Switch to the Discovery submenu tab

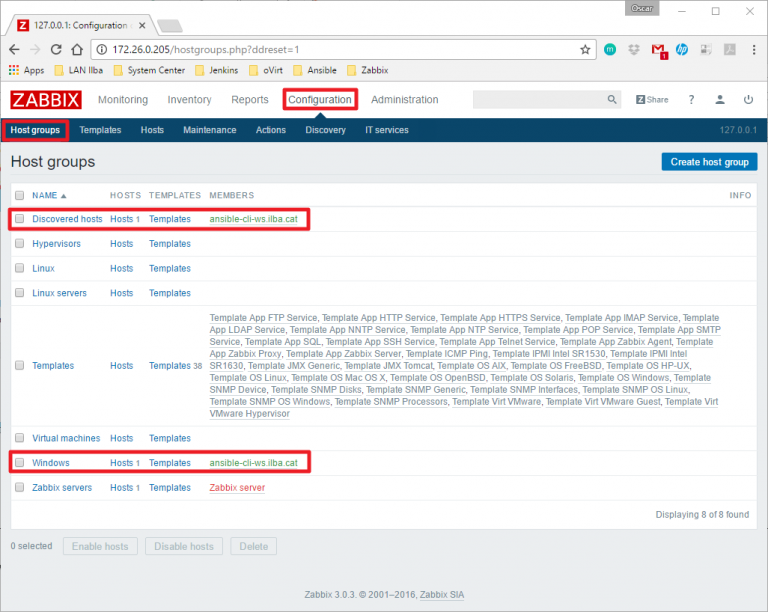[326, 130]
